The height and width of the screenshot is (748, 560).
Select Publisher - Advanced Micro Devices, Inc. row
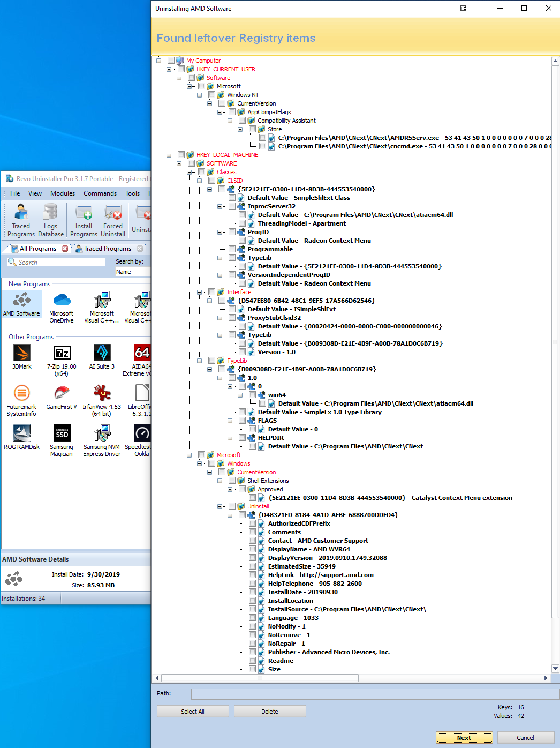click(329, 652)
